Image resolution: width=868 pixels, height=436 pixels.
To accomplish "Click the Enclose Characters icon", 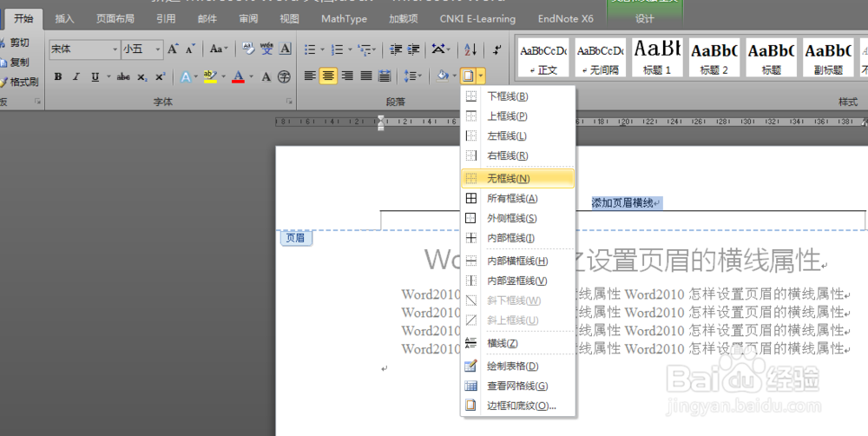I will coord(284,76).
